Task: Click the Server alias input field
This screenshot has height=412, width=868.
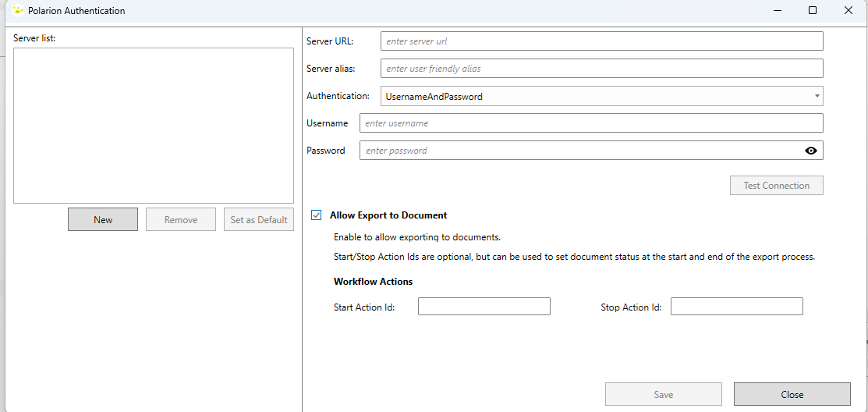Action: pos(602,69)
